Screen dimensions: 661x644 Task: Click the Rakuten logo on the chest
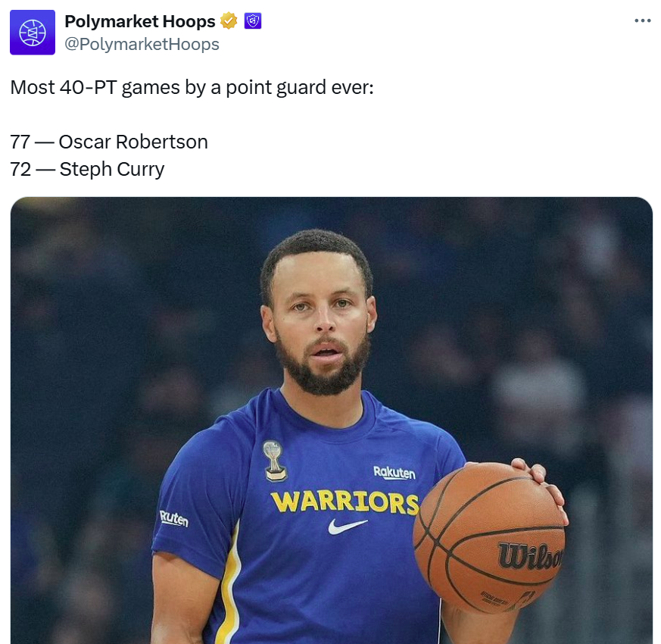[394, 473]
